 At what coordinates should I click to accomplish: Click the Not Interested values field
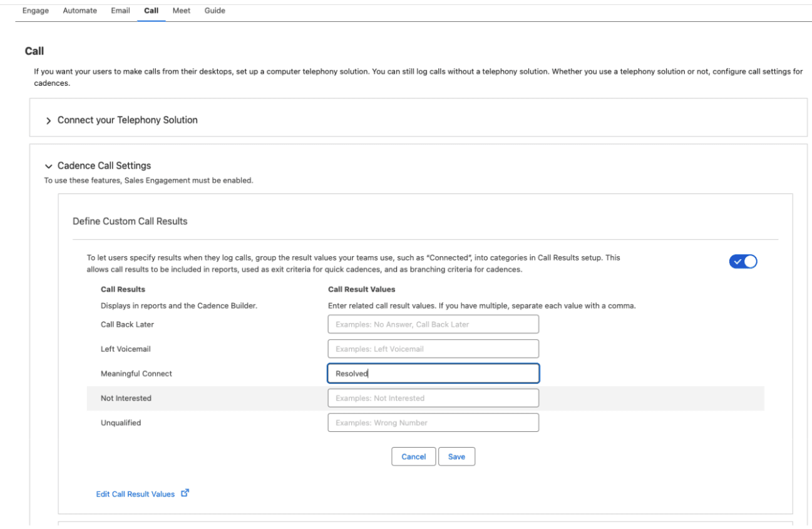pyautogui.click(x=433, y=398)
